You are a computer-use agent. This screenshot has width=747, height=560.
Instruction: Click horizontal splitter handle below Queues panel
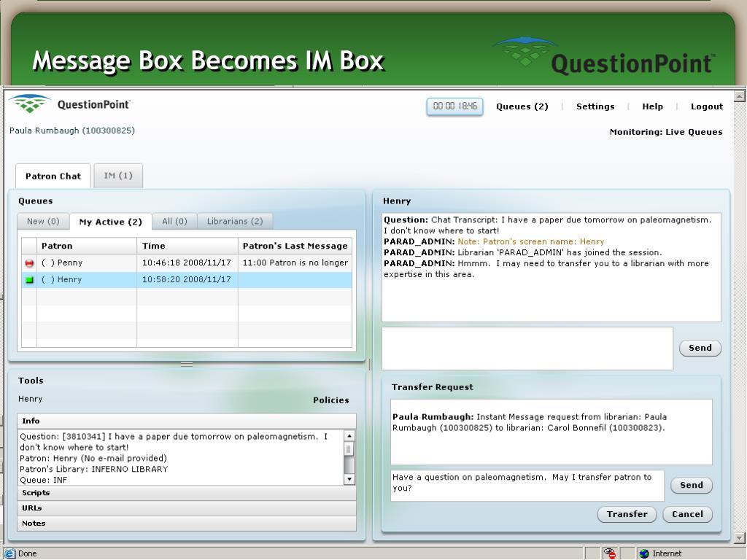(x=187, y=365)
